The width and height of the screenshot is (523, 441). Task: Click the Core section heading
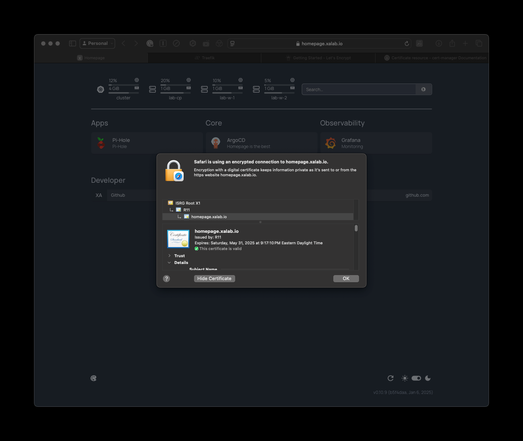tap(214, 123)
